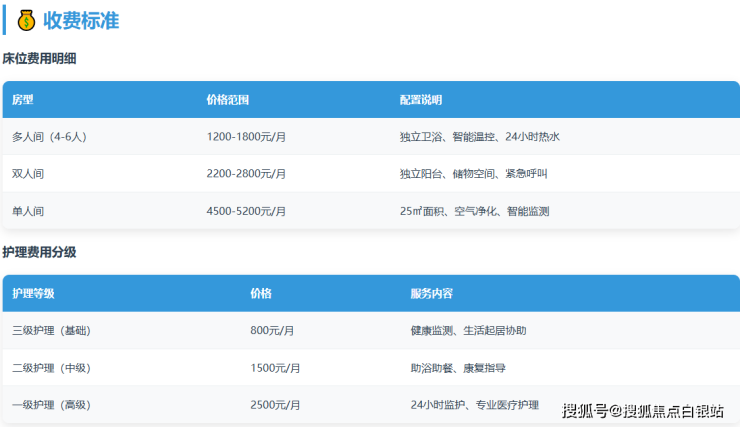The height and width of the screenshot is (427, 740).
Task: Click the 服务内容 column header
Action: [431, 293]
